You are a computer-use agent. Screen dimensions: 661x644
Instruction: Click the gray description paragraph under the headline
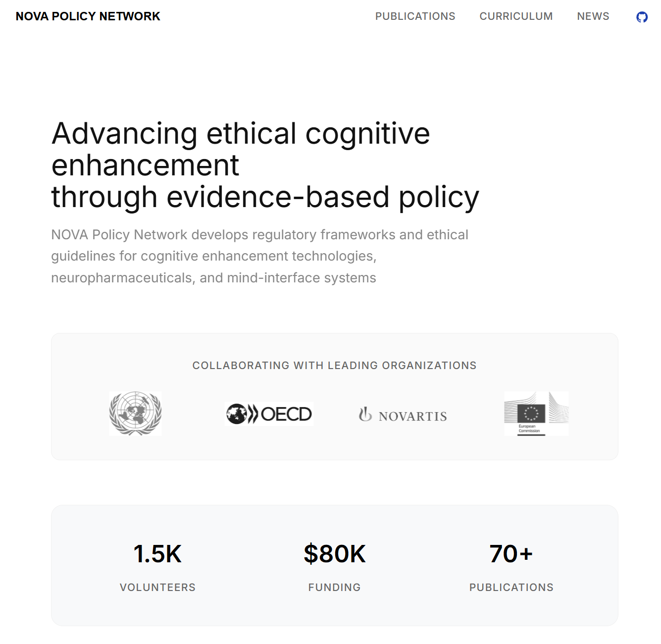[x=259, y=256]
